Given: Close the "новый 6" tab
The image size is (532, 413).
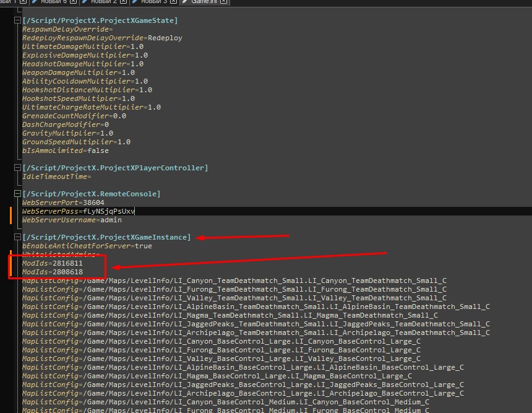Looking at the screenshot, I should (x=74, y=2).
